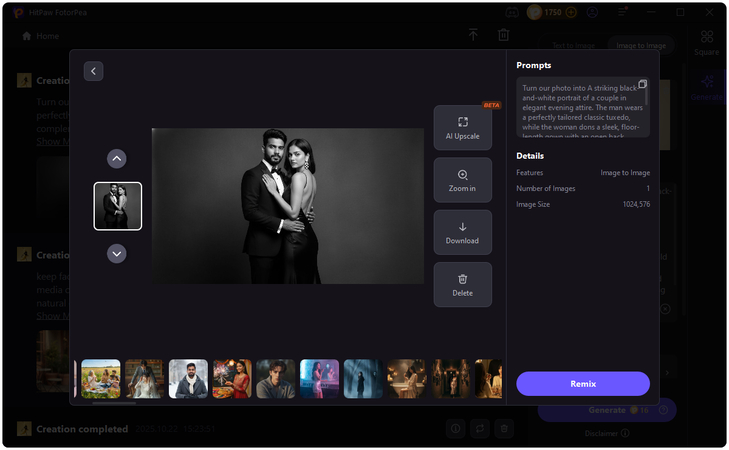Screen dimensions: 729x450
Task: Click the back arrow button in the dialog
Action: pos(93,71)
